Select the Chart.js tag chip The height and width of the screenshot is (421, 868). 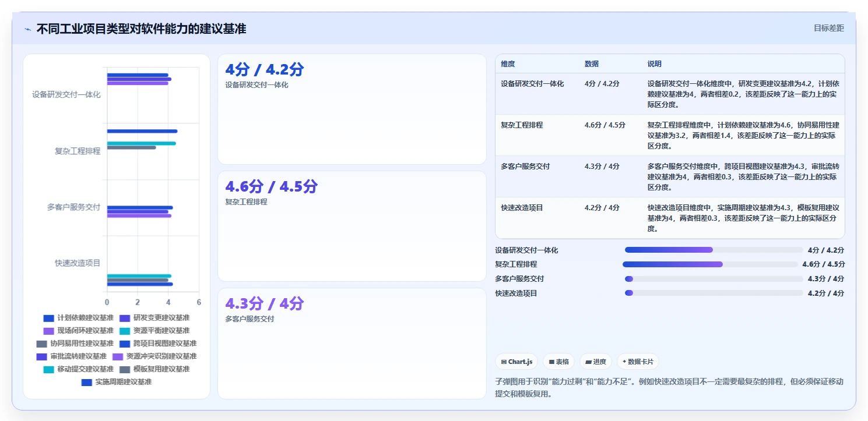click(516, 362)
